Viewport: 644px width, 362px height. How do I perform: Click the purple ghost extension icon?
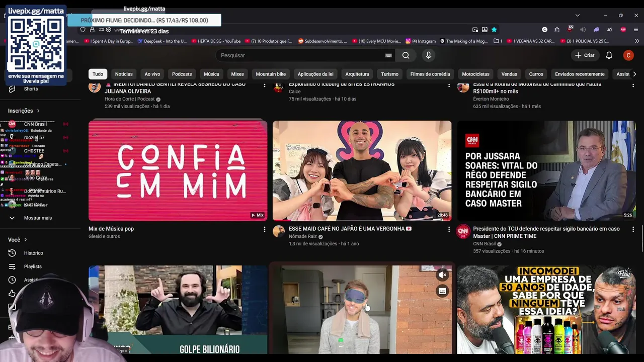pos(596,30)
